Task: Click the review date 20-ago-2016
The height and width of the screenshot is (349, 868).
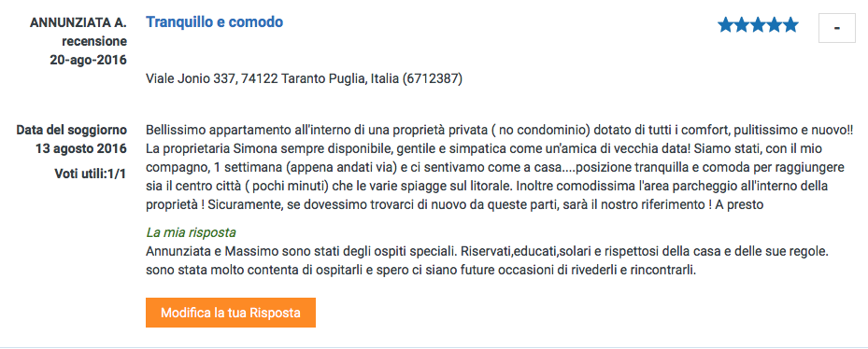Action: pyautogui.click(x=89, y=61)
